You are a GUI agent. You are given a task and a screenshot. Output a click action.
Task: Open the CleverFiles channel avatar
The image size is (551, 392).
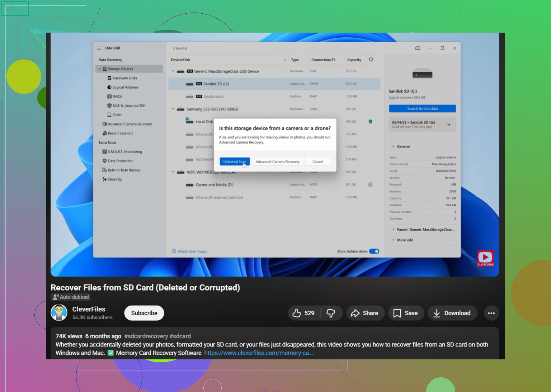[59, 313]
